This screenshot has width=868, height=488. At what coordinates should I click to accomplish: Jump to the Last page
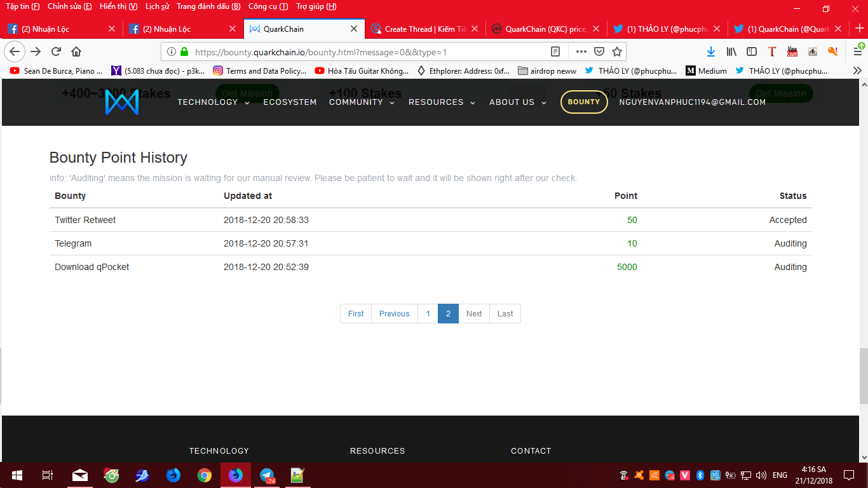[x=505, y=314]
